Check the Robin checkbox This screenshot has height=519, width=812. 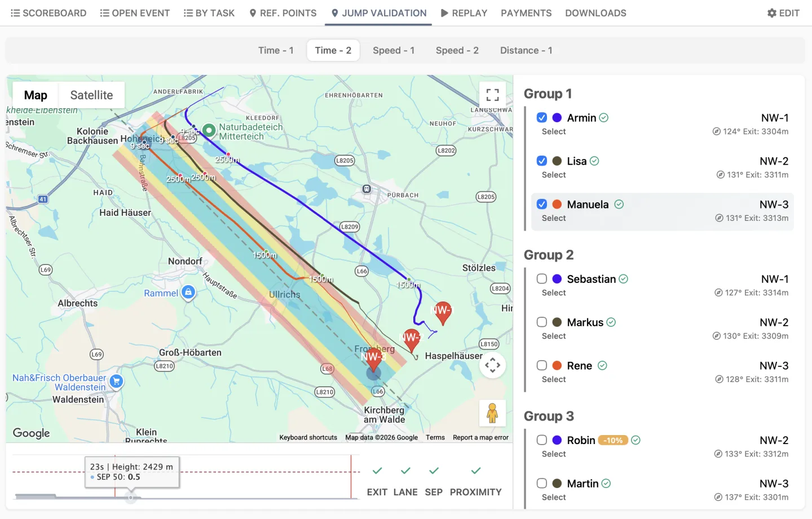(x=542, y=440)
